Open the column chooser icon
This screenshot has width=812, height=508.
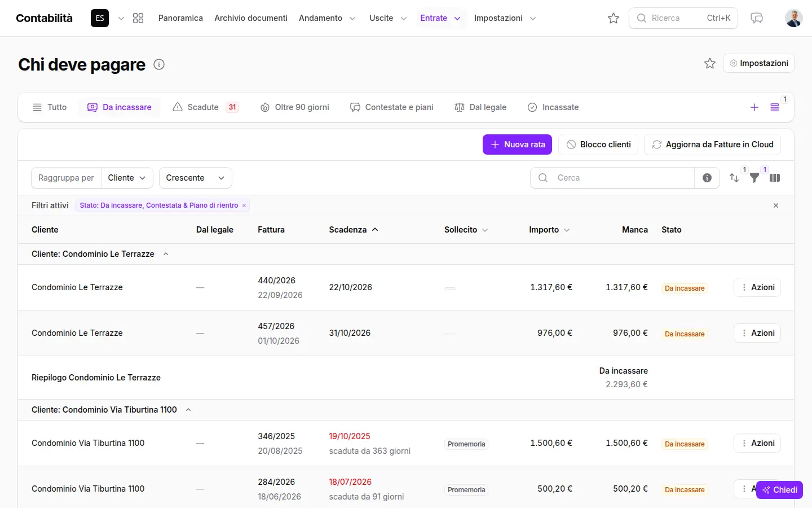tap(775, 178)
